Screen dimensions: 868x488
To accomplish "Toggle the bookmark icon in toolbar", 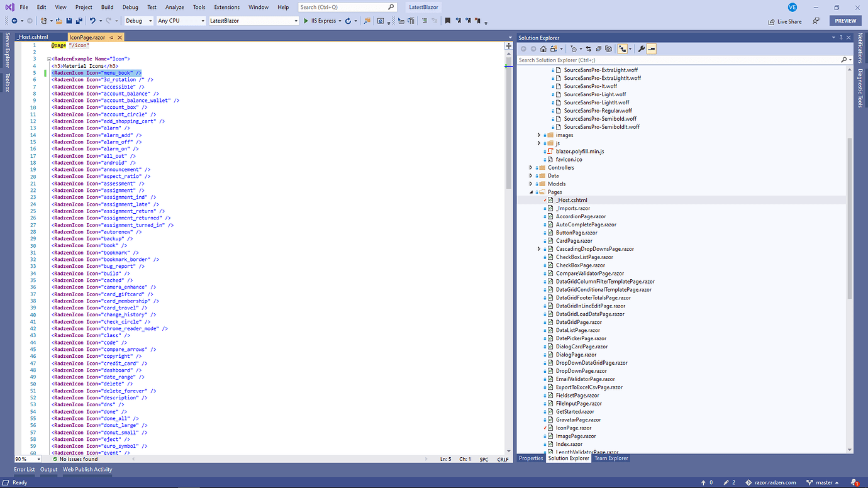I will (x=447, y=21).
